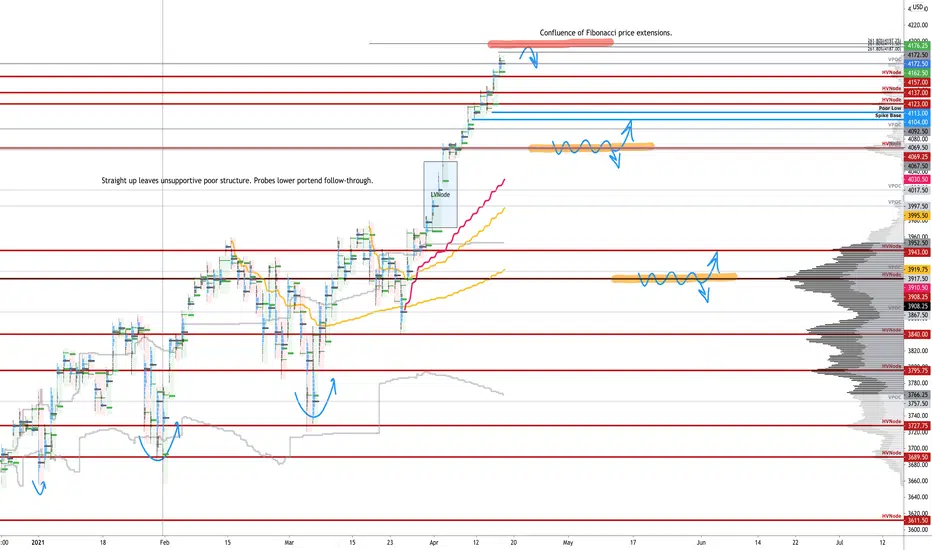Select the yellow 3995.50 price label
The width and height of the screenshot is (932, 550).
[917, 216]
